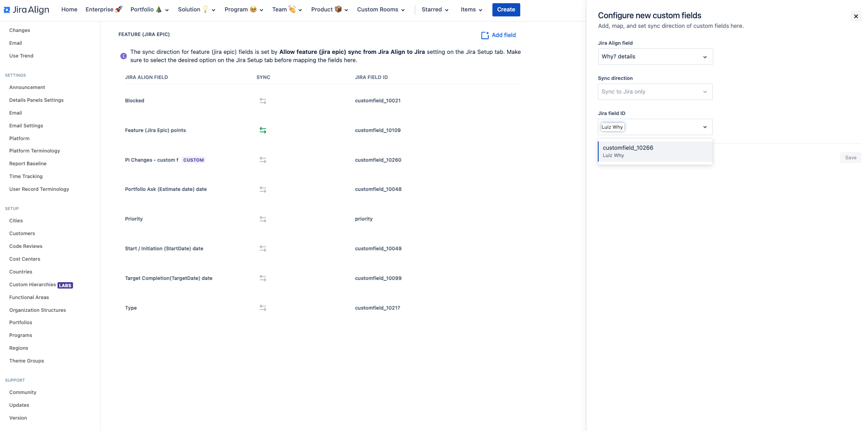Open Details Panels Settings
This screenshot has height=431, width=868.
click(37, 100)
